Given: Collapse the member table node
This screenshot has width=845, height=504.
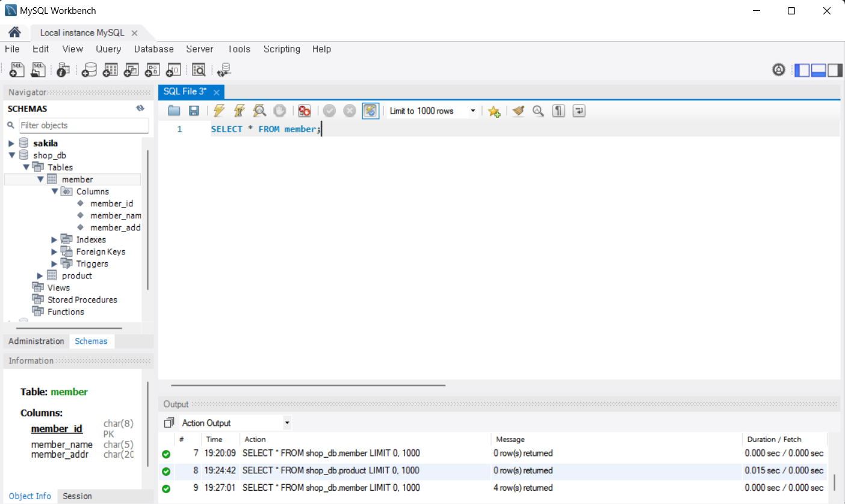Looking at the screenshot, I should pyautogui.click(x=40, y=179).
